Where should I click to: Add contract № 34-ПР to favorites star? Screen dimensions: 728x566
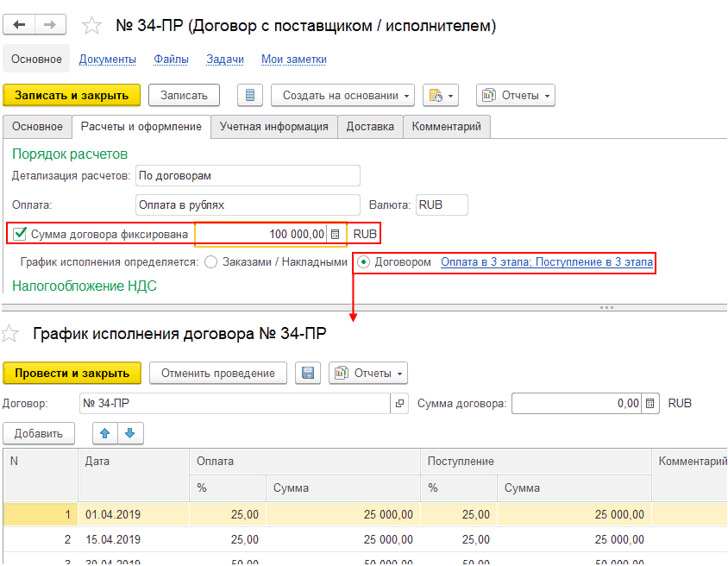pos(91,26)
